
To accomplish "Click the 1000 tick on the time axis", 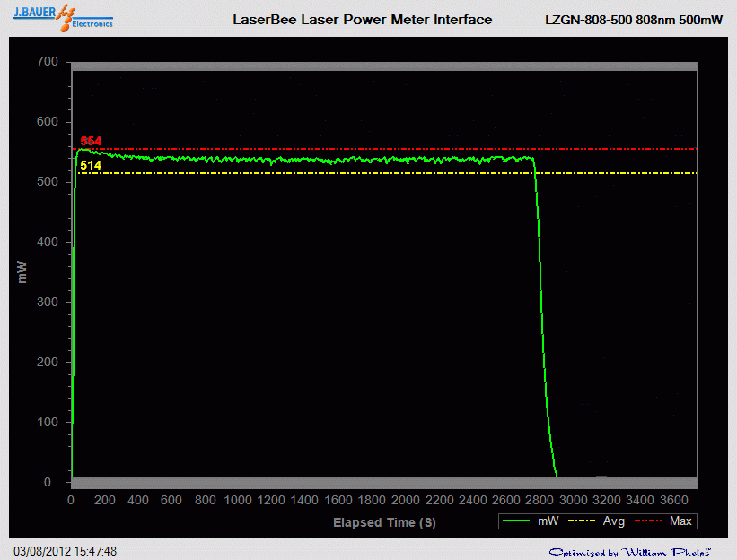I will click(x=238, y=500).
